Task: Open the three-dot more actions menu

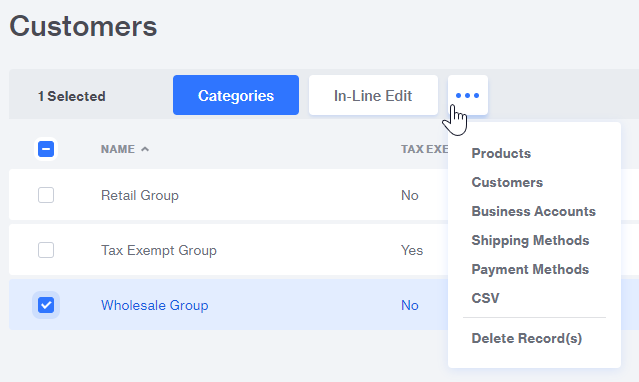Action: 467,95
